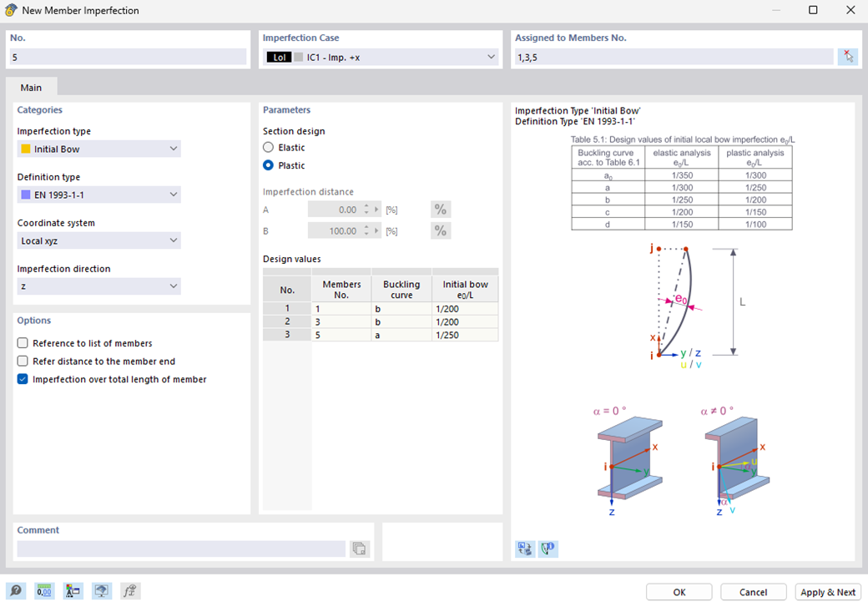
Task: Click the show in rendering icon
Action: click(101, 590)
